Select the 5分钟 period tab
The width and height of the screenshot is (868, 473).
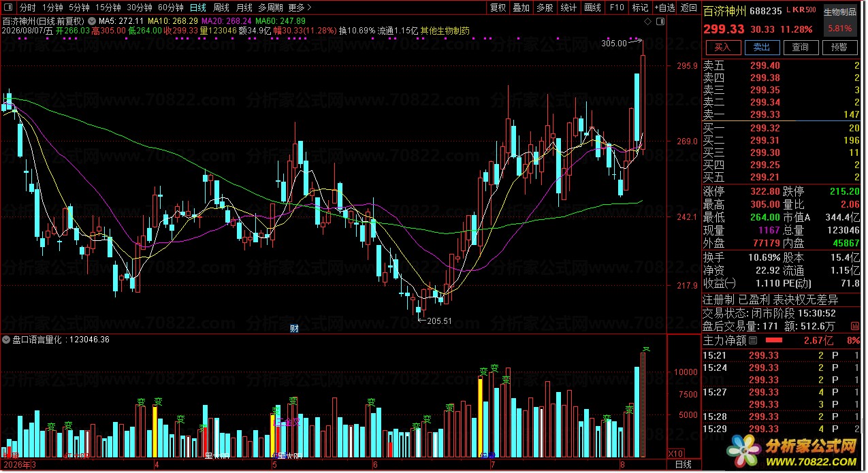(x=79, y=7)
